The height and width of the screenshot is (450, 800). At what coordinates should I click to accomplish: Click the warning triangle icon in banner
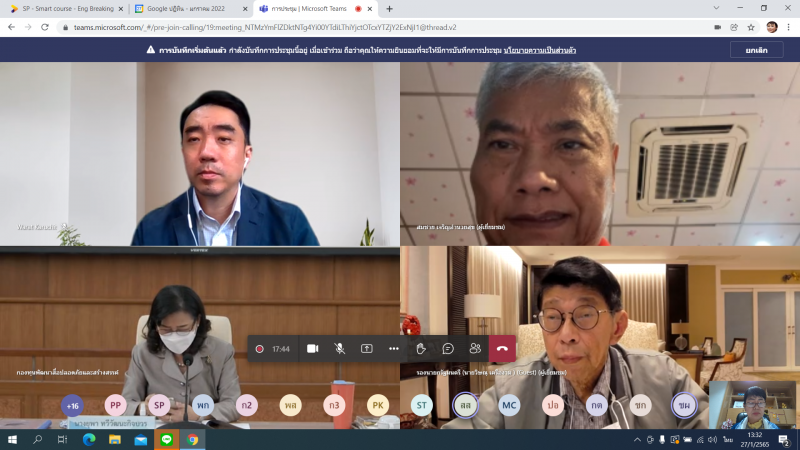(151, 49)
